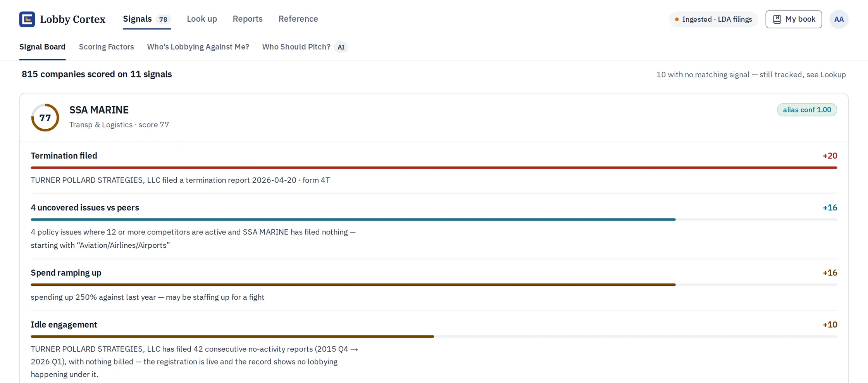Viewport: 868px width, 383px height.
Task: Switch to the Reference tab
Action: (298, 19)
